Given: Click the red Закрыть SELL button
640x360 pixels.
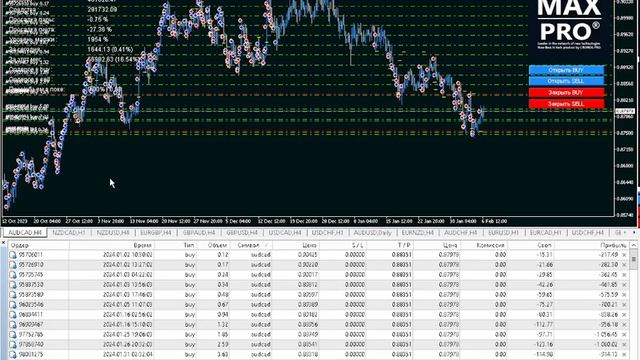Looking at the screenshot, I should [566, 104].
